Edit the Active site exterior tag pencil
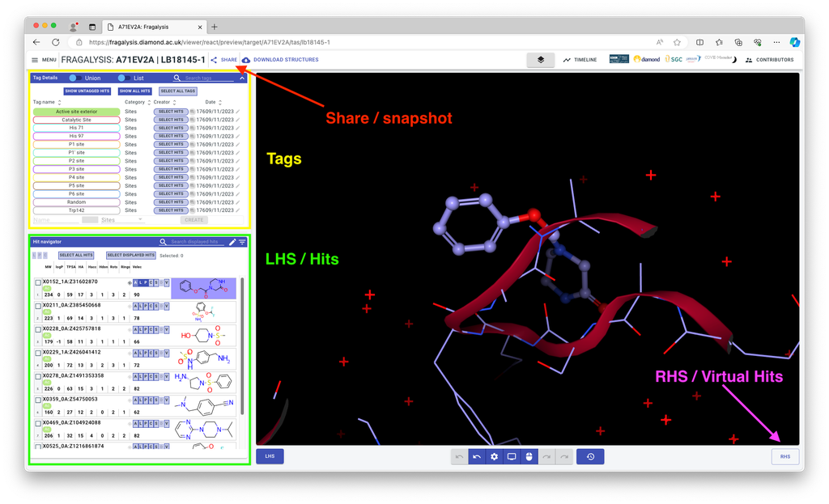This screenshot has height=504, width=829. tap(238, 112)
